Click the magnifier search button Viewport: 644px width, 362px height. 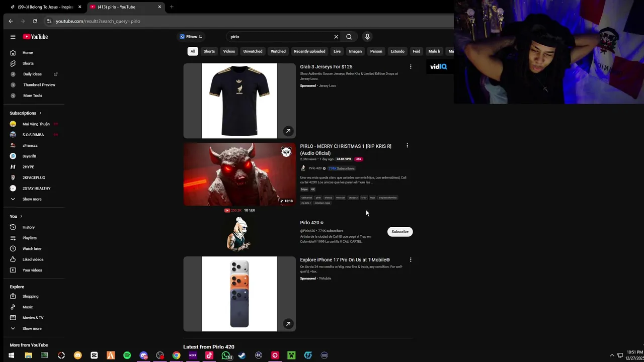(349, 37)
